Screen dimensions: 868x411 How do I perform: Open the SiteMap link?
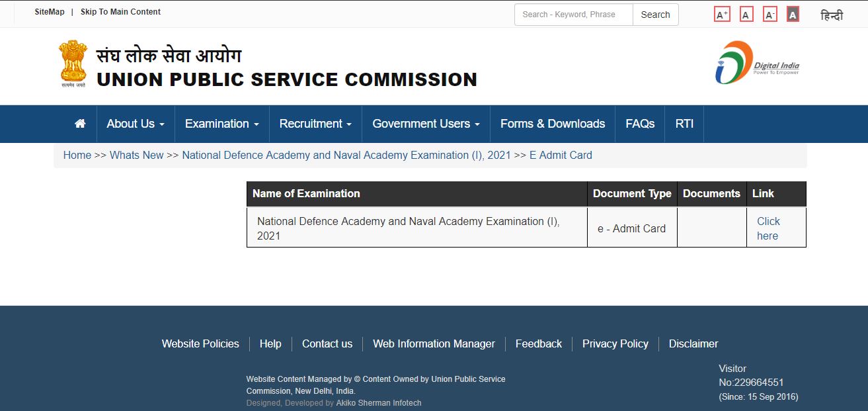[50, 12]
